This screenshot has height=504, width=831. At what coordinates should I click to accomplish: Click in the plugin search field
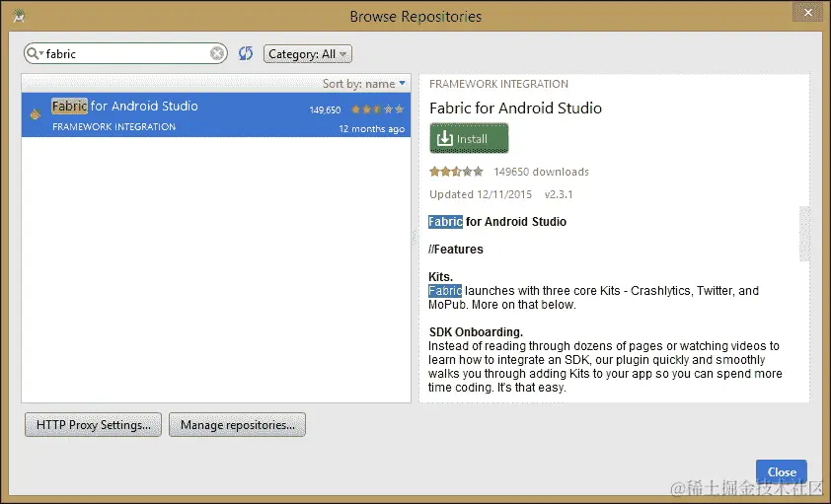[x=127, y=53]
